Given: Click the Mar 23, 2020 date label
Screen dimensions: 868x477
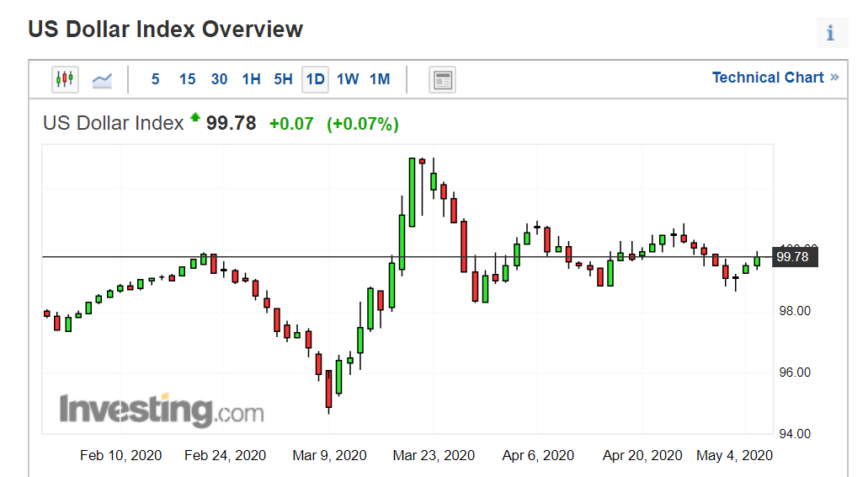Looking at the screenshot, I should 434,455.
